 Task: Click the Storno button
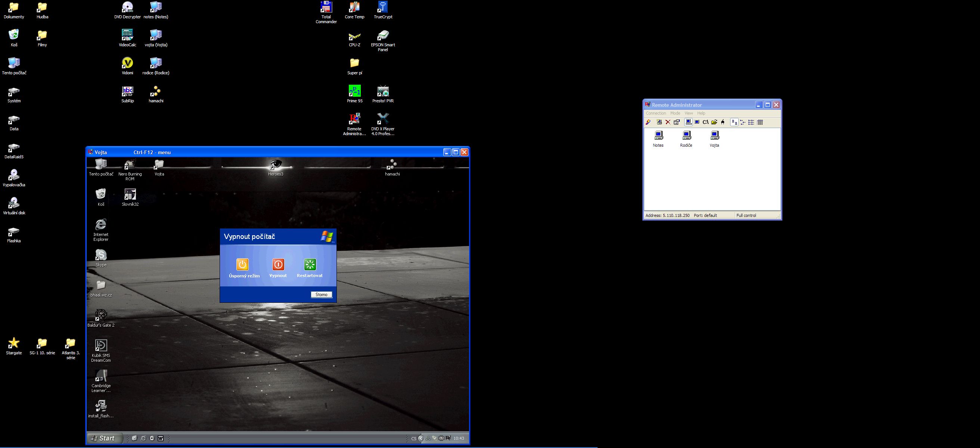point(321,295)
